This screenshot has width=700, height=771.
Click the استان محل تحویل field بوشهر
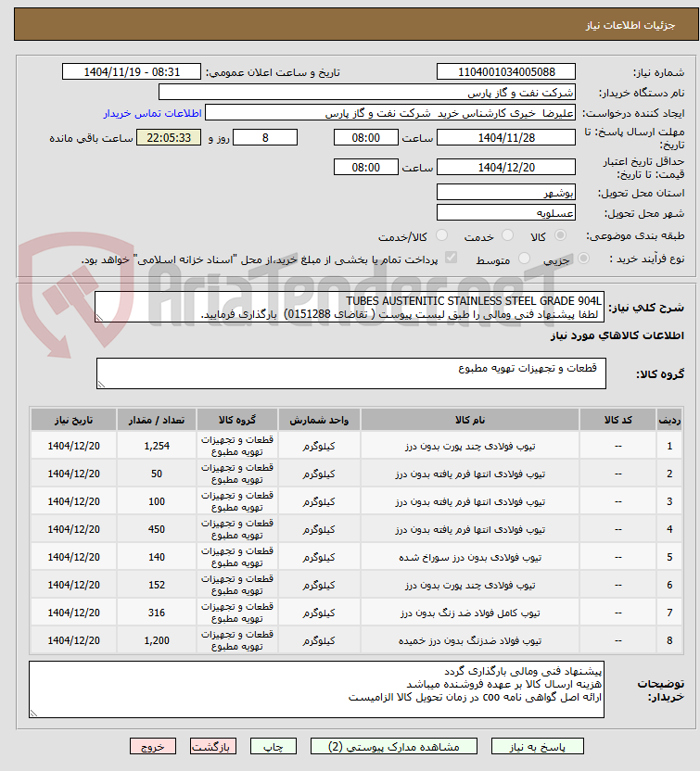click(x=506, y=192)
